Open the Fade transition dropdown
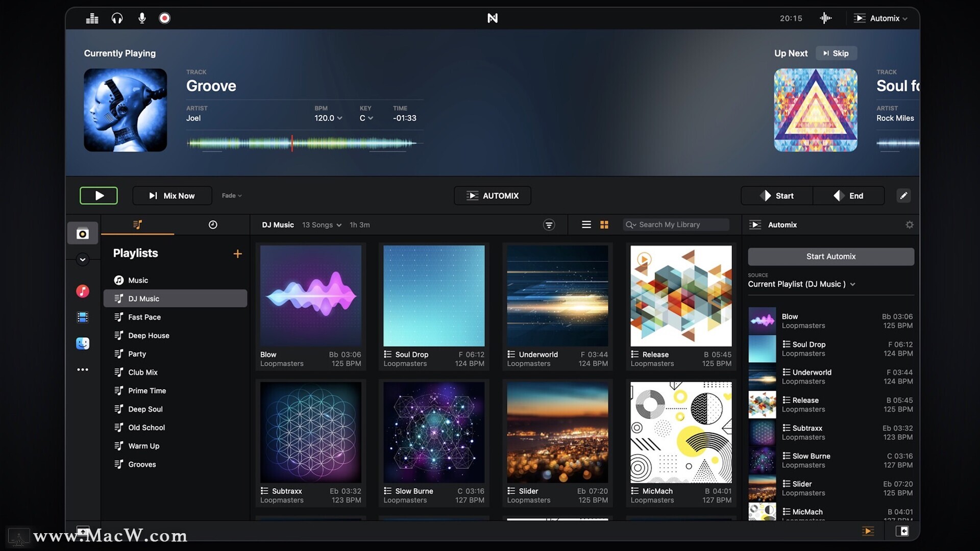This screenshot has height=551, width=980. point(232,196)
